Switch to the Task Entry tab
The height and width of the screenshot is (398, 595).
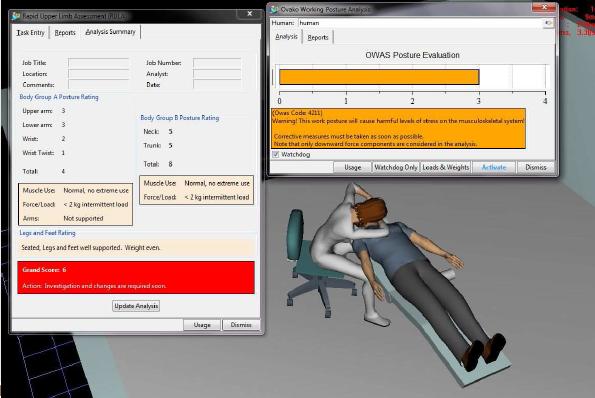30,33
